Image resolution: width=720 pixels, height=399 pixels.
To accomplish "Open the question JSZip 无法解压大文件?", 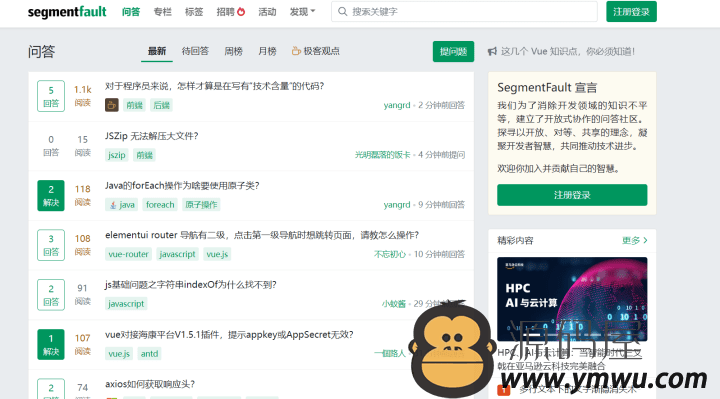I will [152, 136].
